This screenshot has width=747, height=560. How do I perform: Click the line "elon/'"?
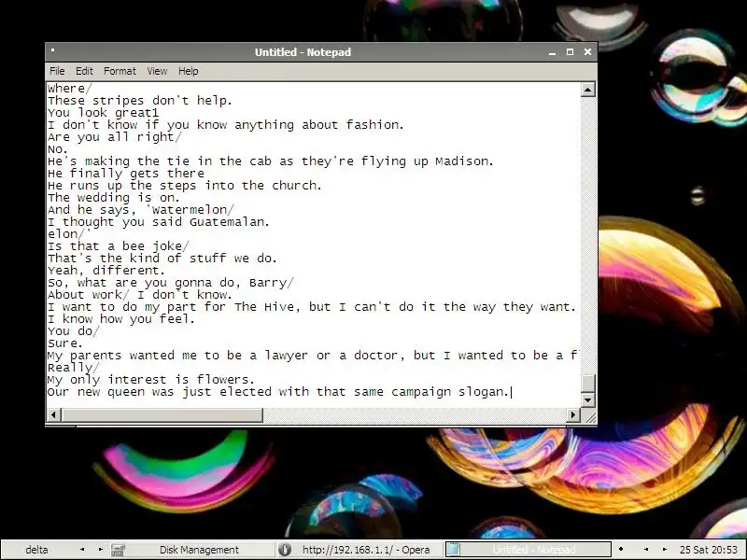(69, 234)
